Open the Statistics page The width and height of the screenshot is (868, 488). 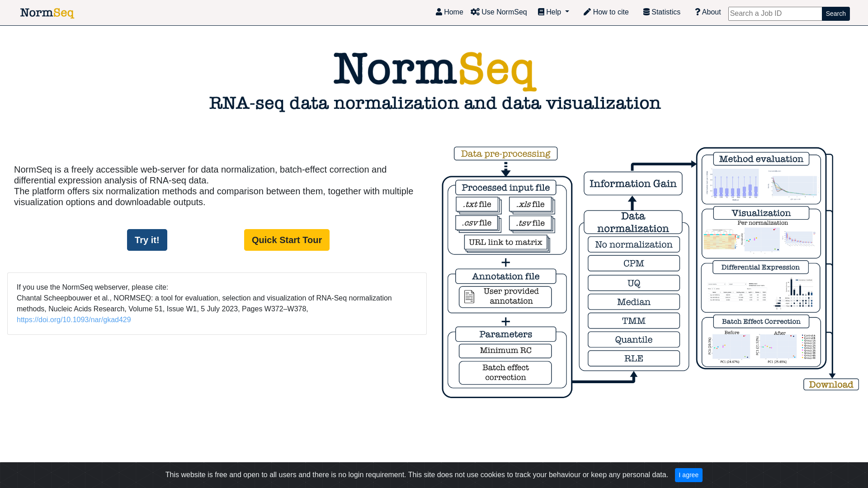pos(661,12)
